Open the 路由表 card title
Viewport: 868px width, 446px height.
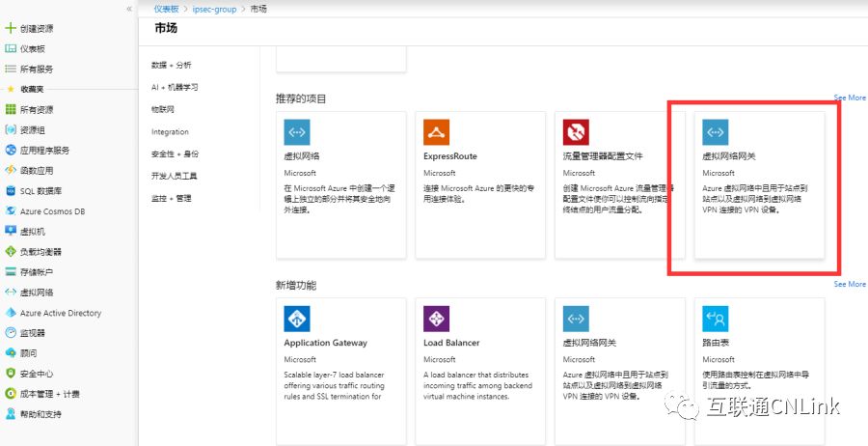click(716, 343)
